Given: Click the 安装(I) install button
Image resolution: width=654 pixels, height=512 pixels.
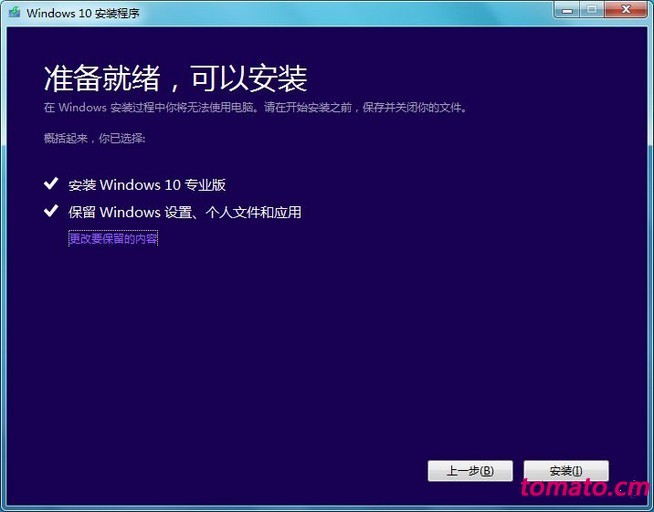Looking at the screenshot, I should coord(566,471).
